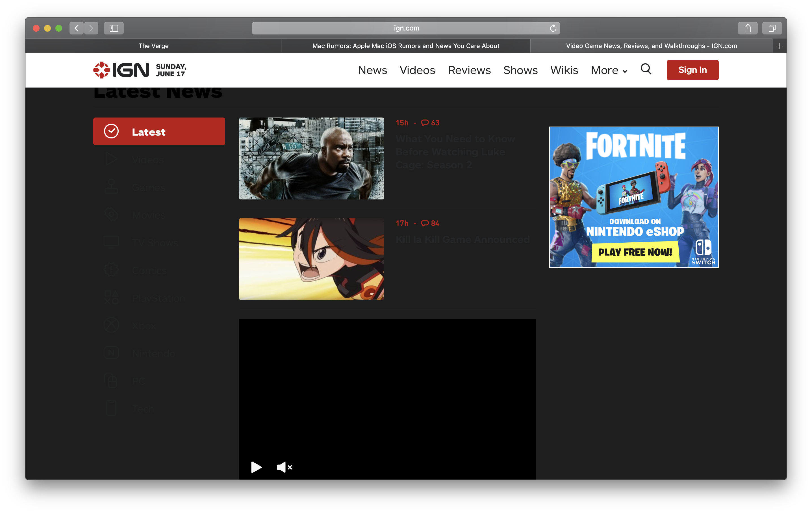812x513 pixels.
Task: Go forward with Safari forward arrow
Action: (x=91, y=28)
